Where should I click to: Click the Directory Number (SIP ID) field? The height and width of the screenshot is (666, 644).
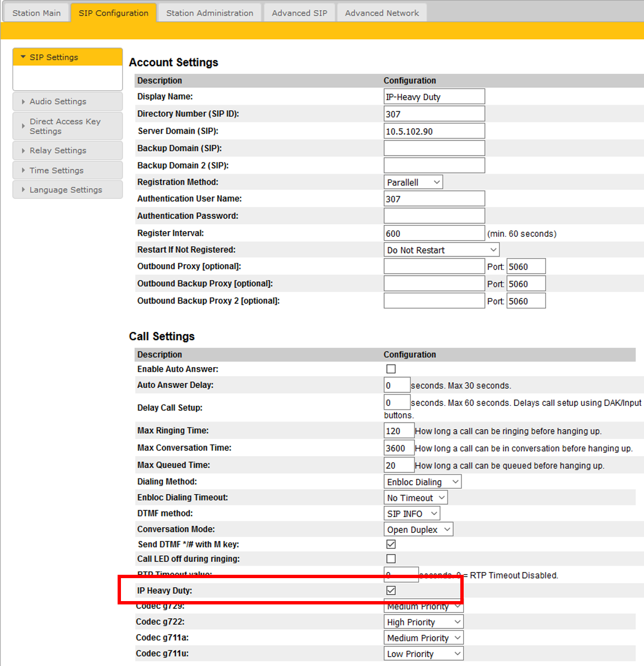(x=434, y=114)
